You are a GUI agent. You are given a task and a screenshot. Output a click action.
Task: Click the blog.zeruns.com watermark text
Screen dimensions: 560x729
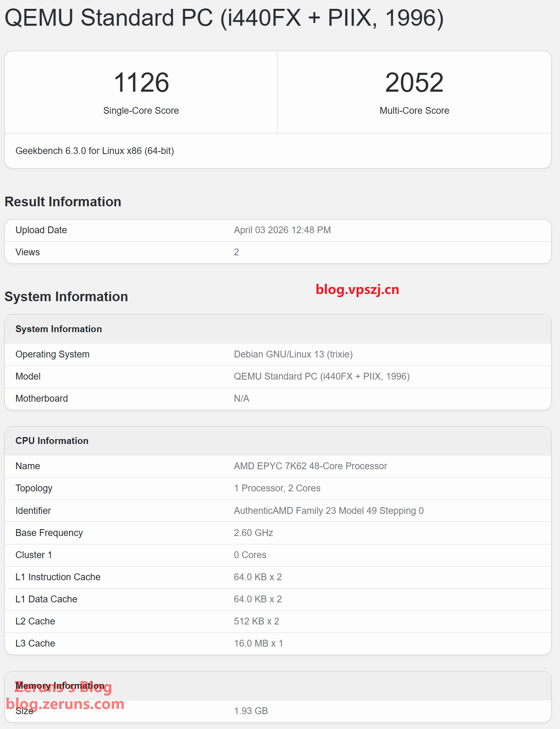click(x=65, y=704)
